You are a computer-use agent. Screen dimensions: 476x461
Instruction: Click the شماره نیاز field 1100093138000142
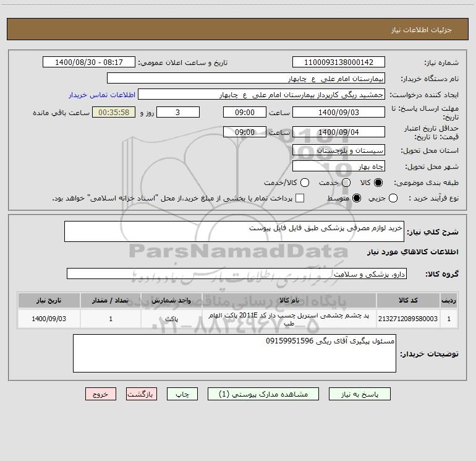pyautogui.click(x=339, y=62)
